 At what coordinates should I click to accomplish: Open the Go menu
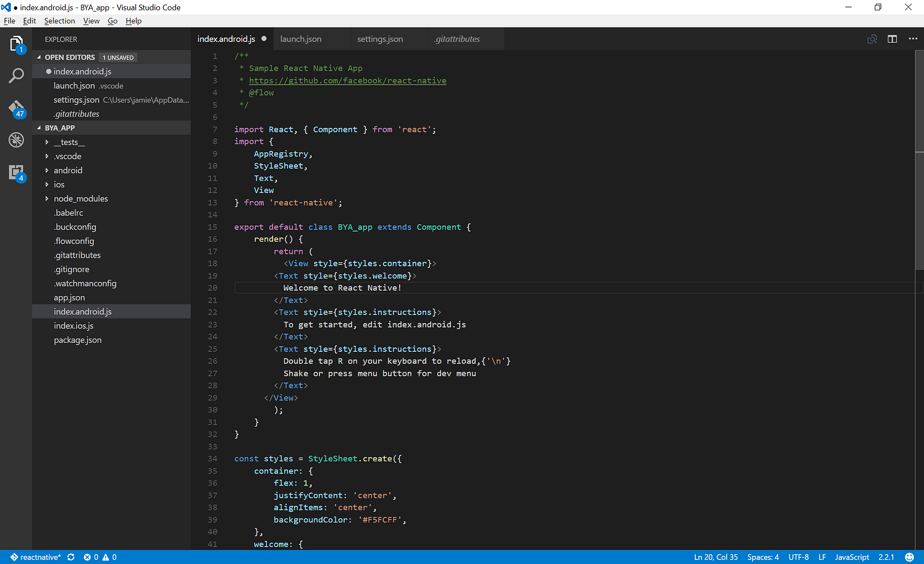(x=113, y=21)
